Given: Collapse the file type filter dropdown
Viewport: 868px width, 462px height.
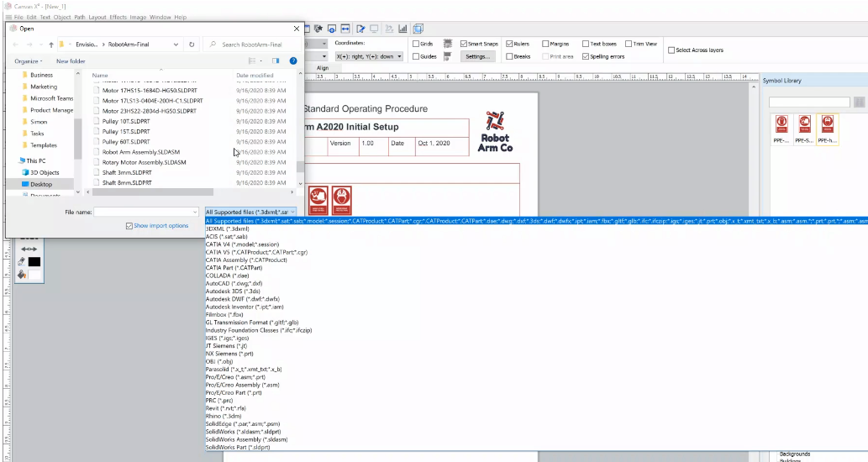Looking at the screenshot, I should 293,212.
